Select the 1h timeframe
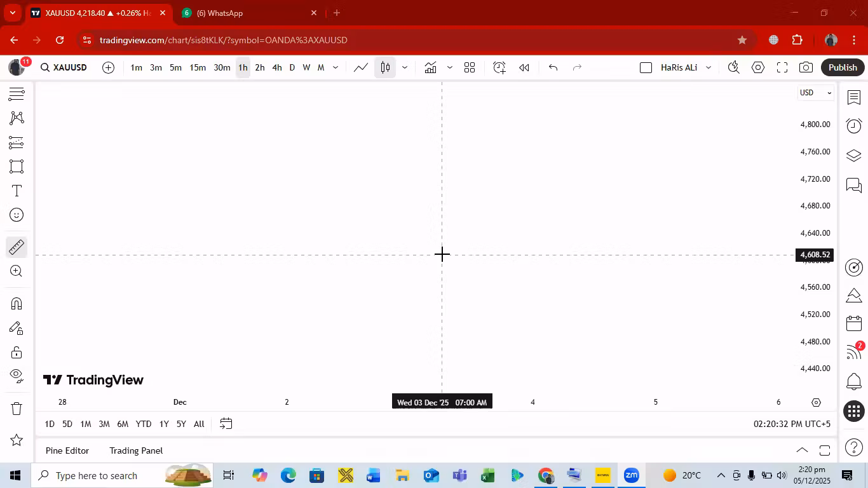 243,67
